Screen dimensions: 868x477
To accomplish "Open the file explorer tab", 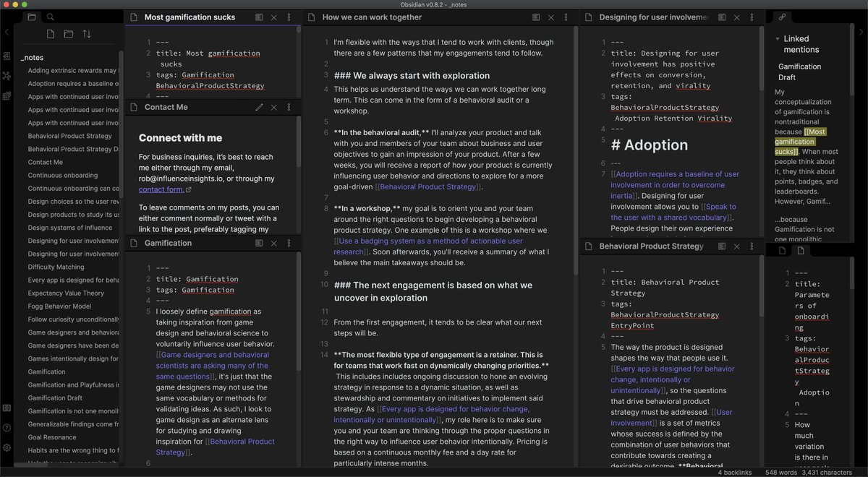I will tap(32, 17).
